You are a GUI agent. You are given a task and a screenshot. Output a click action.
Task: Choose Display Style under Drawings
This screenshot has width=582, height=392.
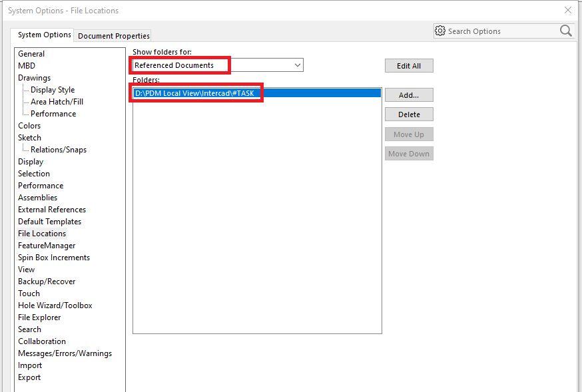(x=53, y=90)
